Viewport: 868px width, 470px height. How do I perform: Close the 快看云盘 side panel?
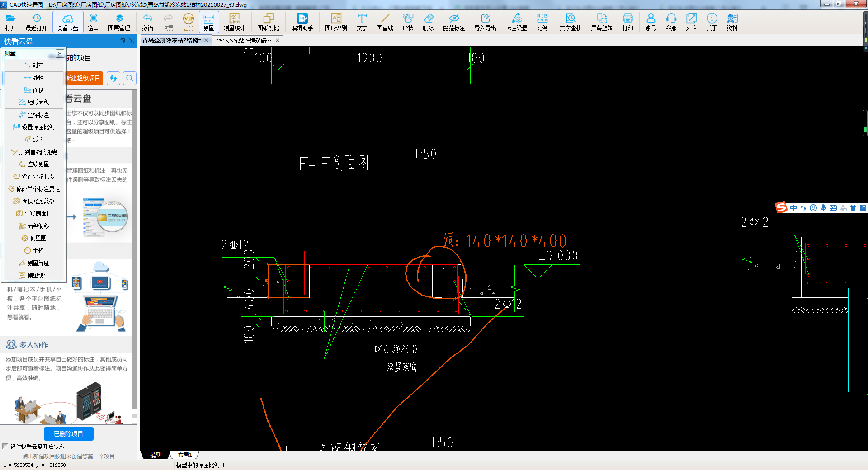[x=132, y=41]
